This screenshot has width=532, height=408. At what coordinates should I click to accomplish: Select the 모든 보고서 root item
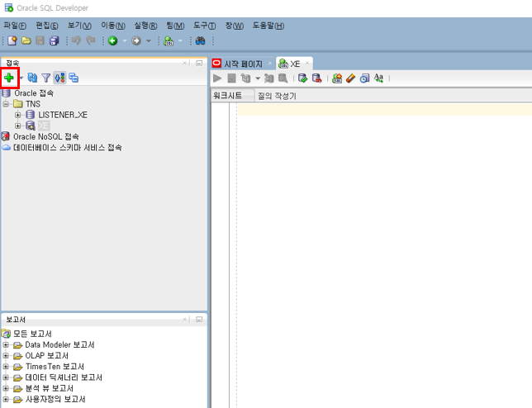(x=32, y=334)
